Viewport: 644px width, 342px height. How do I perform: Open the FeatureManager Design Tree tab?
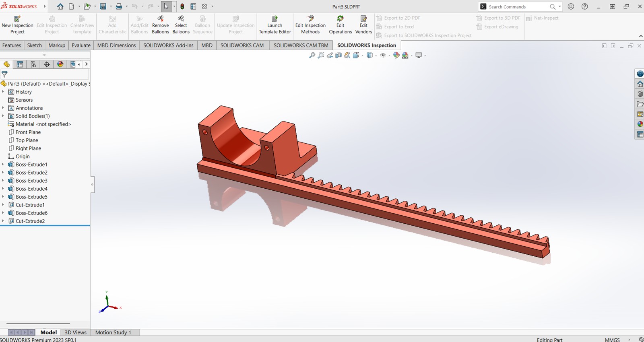pos(6,64)
